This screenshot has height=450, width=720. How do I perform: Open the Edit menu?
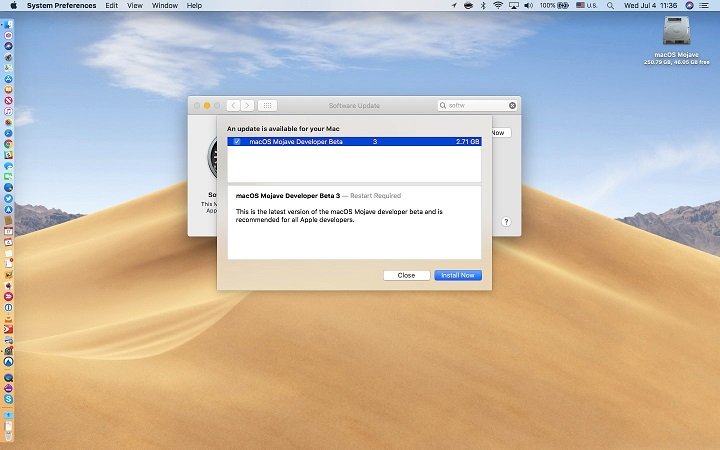[x=111, y=6]
